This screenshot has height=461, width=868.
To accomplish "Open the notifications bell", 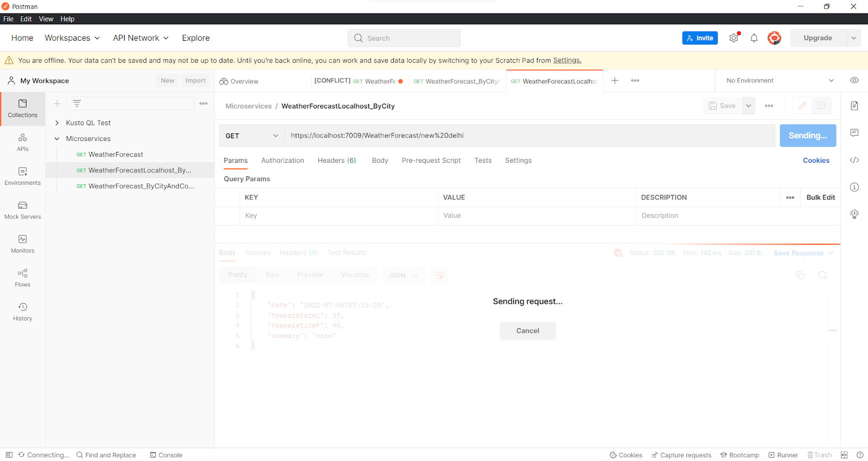I will tap(754, 38).
